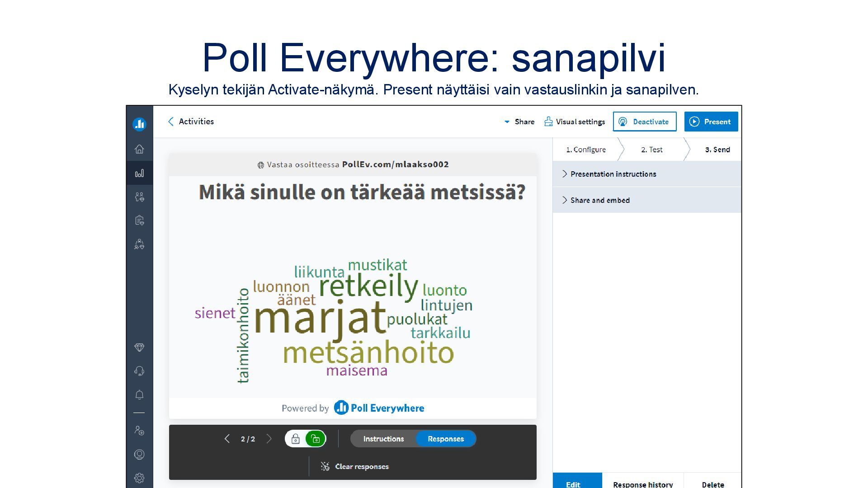Go to the previous activity arrow
Image resolution: width=868 pixels, height=488 pixels.
coord(227,439)
